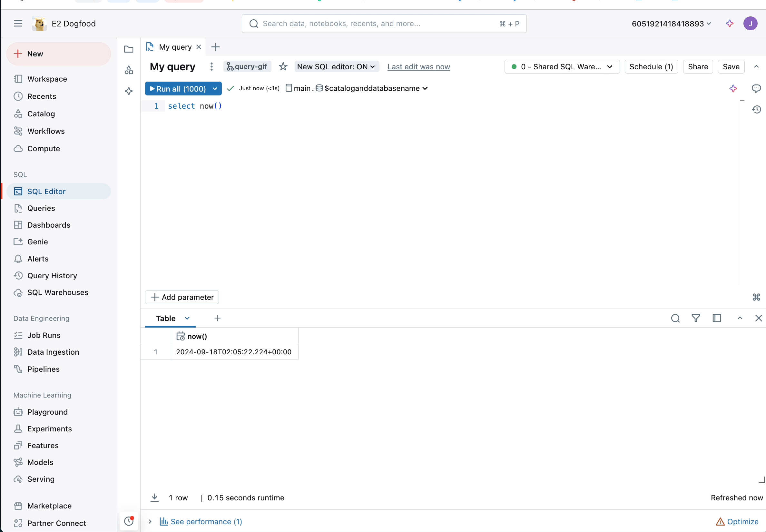Click the editor minimap scrollbar marker
Screen dimensions: 766x532
click(x=742, y=101)
